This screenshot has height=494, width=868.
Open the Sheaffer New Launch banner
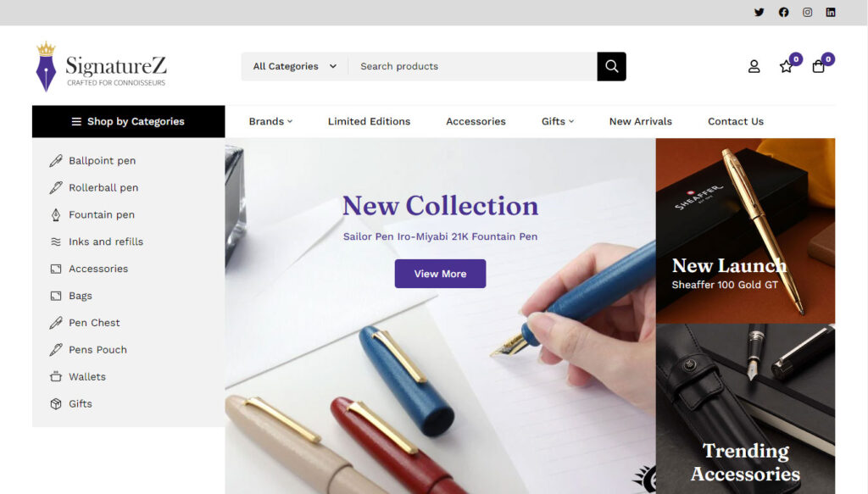745,230
